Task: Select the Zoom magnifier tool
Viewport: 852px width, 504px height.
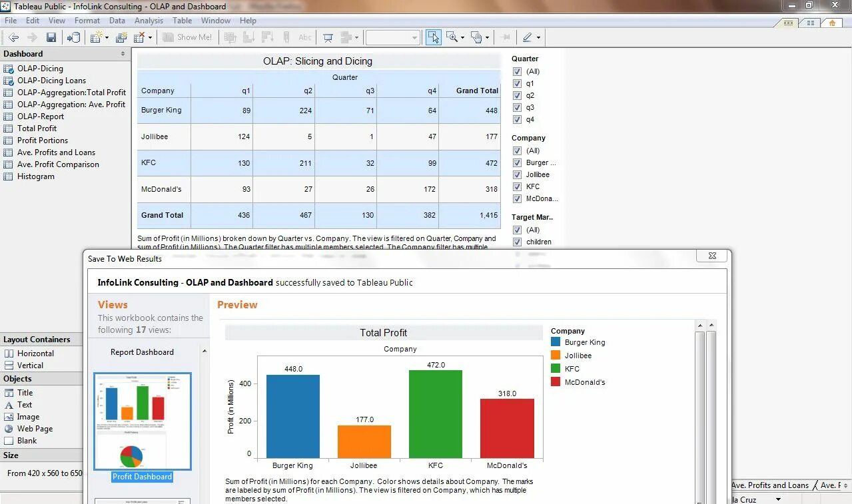Action: 452,37
